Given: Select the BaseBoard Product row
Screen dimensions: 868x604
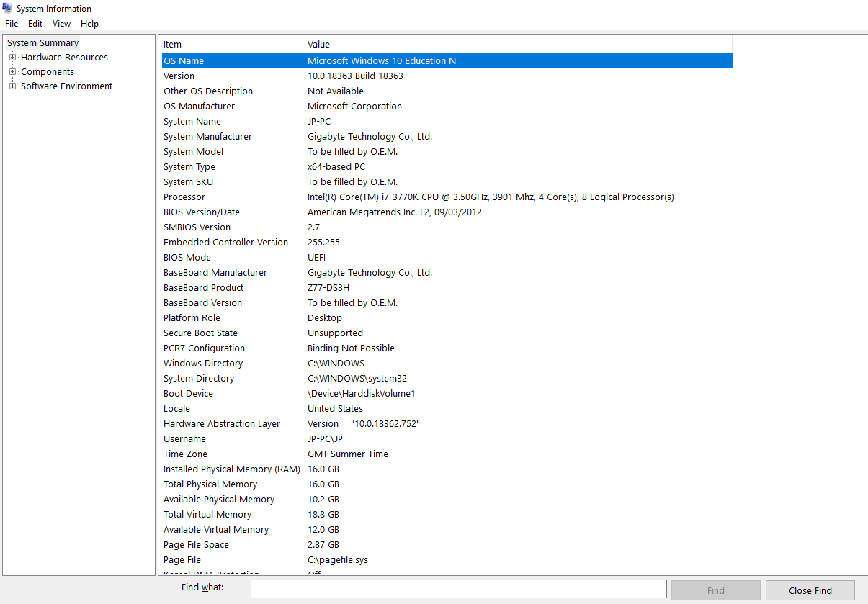Looking at the screenshot, I should pos(447,288).
